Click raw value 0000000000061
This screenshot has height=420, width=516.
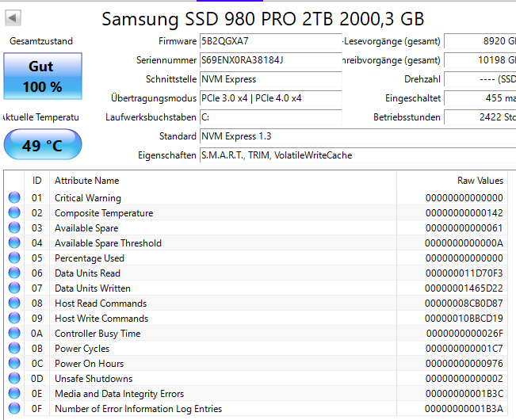(464, 228)
